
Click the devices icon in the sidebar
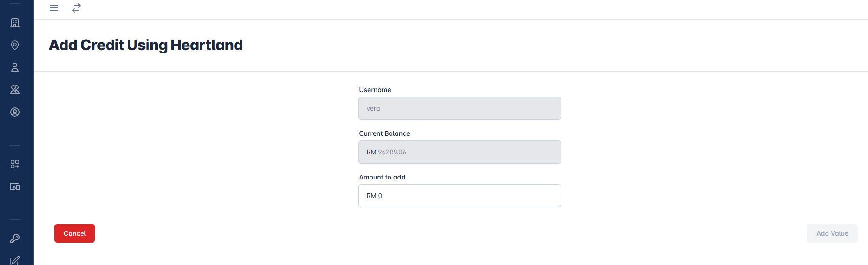pos(15,186)
